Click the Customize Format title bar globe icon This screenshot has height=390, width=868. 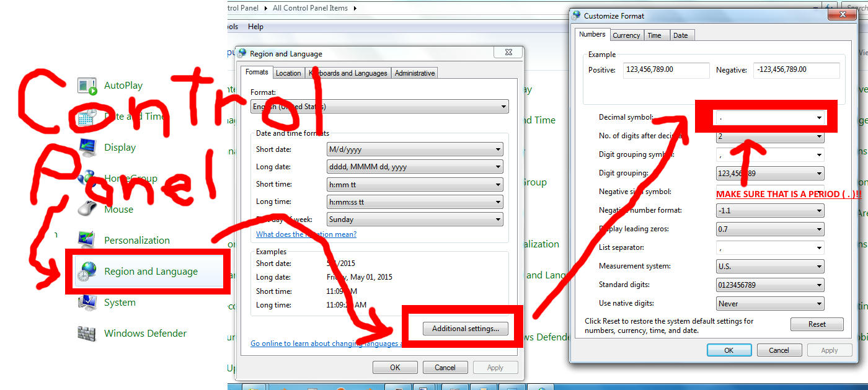pyautogui.click(x=577, y=16)
